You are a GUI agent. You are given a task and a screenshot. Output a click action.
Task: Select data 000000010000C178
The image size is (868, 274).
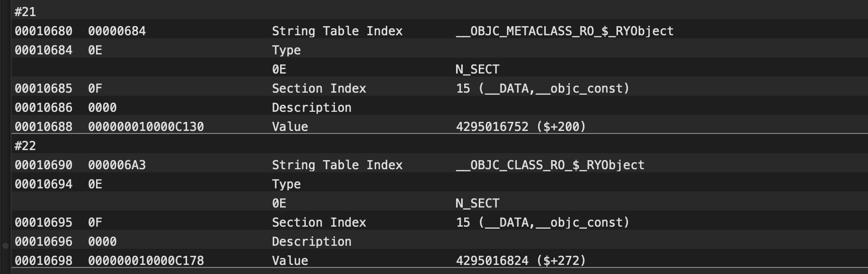coord(146,261)
